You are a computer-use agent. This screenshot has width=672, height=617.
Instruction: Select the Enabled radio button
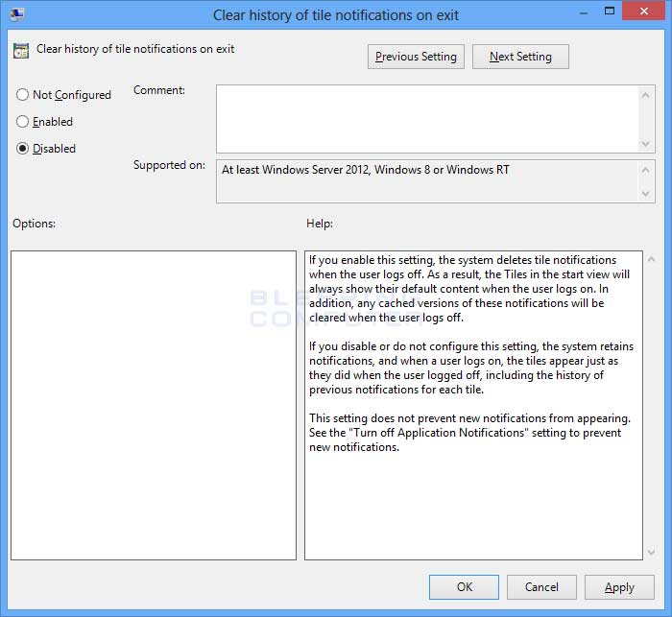click(x=22, y=121)
